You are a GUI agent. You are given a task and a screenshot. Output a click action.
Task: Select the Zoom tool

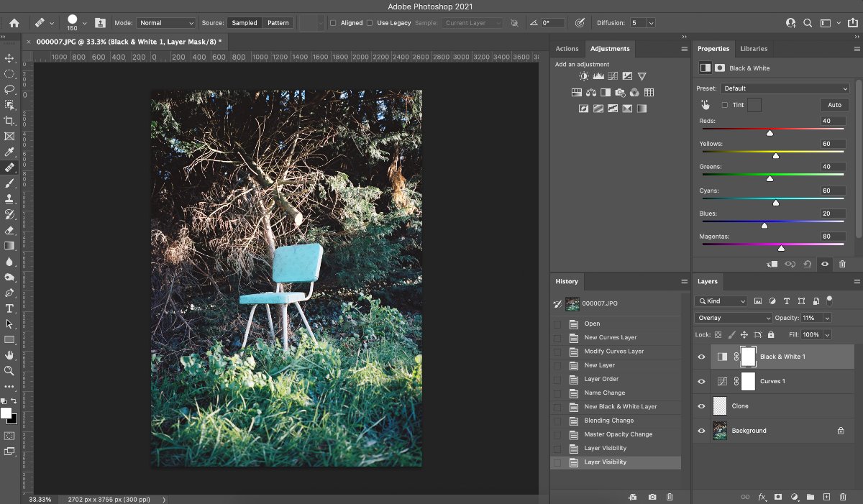[x=10, y=371]
